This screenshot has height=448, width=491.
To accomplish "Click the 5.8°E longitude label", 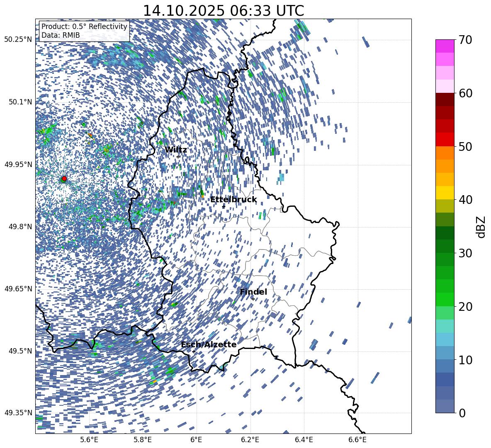I will tap(143, 440).
